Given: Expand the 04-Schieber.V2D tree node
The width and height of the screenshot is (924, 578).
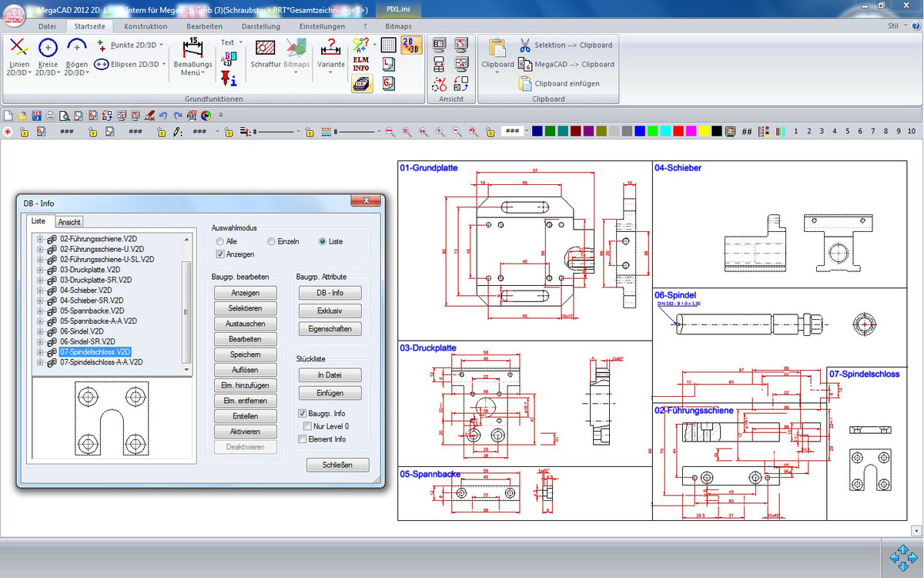Looking at the screenshot, I should (x=39, y=291).
